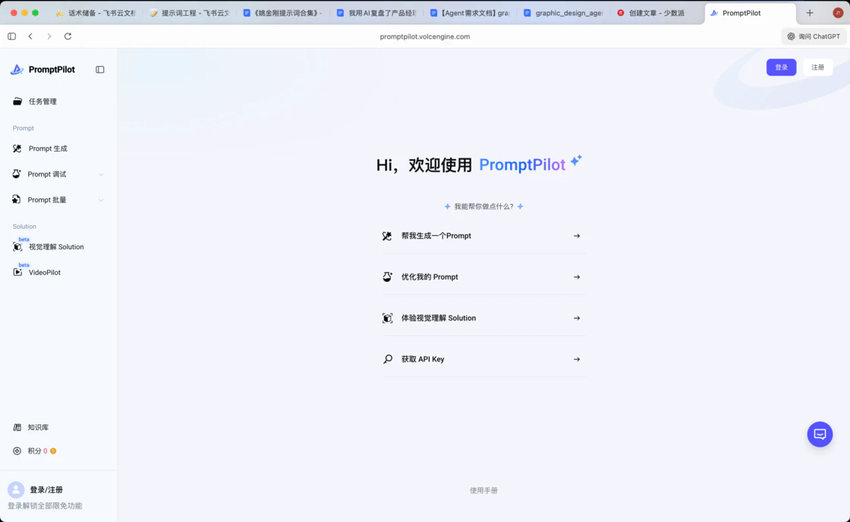Click the arrow on 体验视觉理解 Solution row
Screen dimensions: 850x522
pyautogui.click(x=577, y=318)
